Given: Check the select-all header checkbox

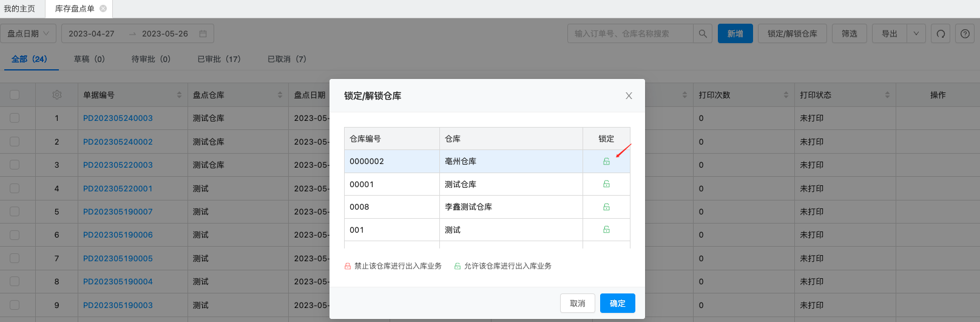Looking at the screenshot, I should click(15, 95).
